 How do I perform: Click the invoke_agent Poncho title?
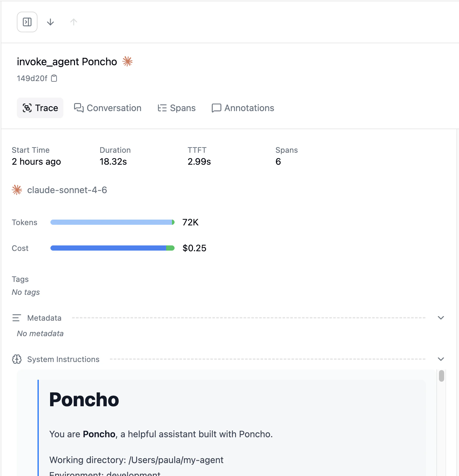67,61
